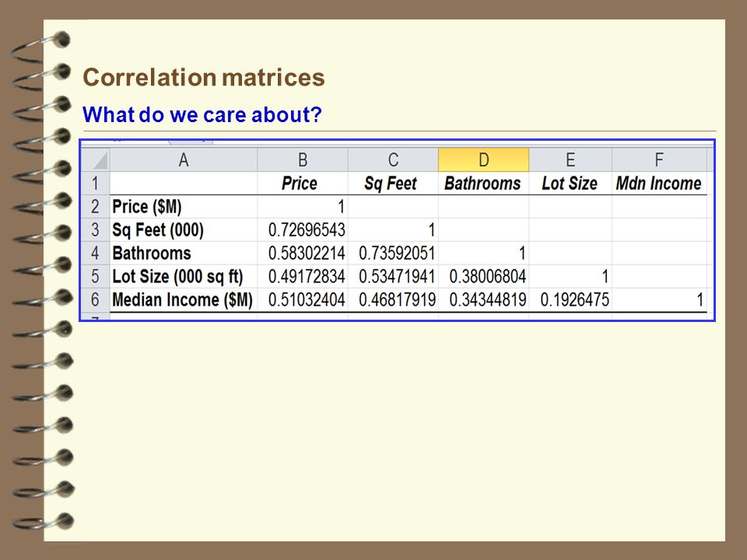The width and height of the screenshot is (747, 560).
Task: Select column B header
Action: tap(303, 159)
